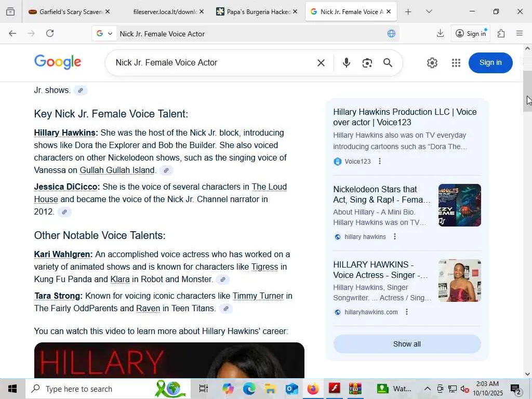532x399 pixels.
Task: Show hidden system tray icons chevron
Action: click(x=428, y=389)
